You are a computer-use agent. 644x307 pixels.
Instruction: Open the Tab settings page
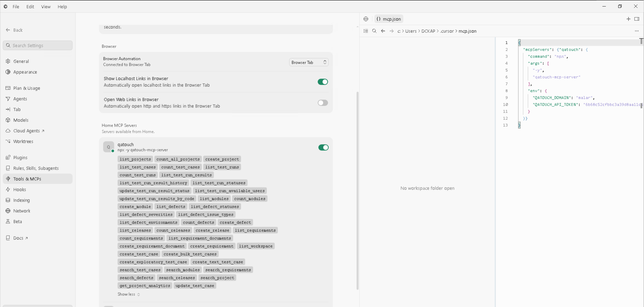coord(37,109)
